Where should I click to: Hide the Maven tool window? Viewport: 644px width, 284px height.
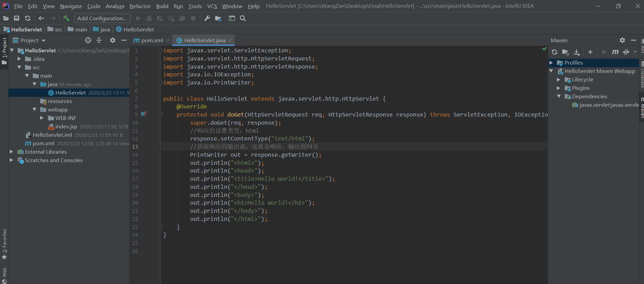point(634,40)
